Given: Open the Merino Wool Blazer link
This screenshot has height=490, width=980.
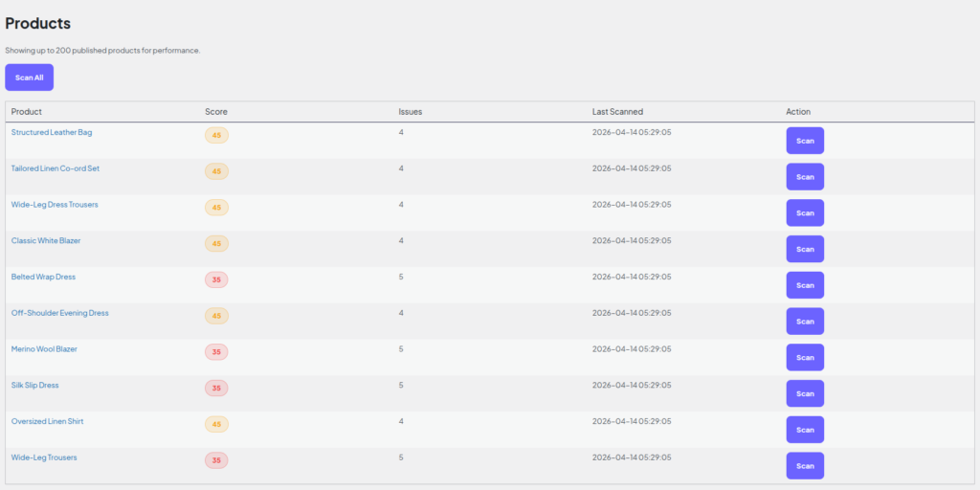Looking at the screenshot, I should point(44,349).
